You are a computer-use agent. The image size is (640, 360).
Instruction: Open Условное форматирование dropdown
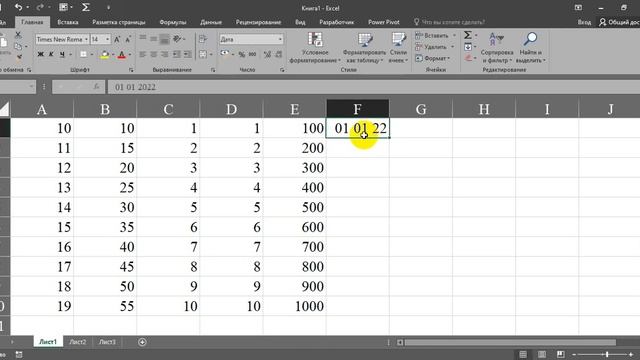click(315, 48)
